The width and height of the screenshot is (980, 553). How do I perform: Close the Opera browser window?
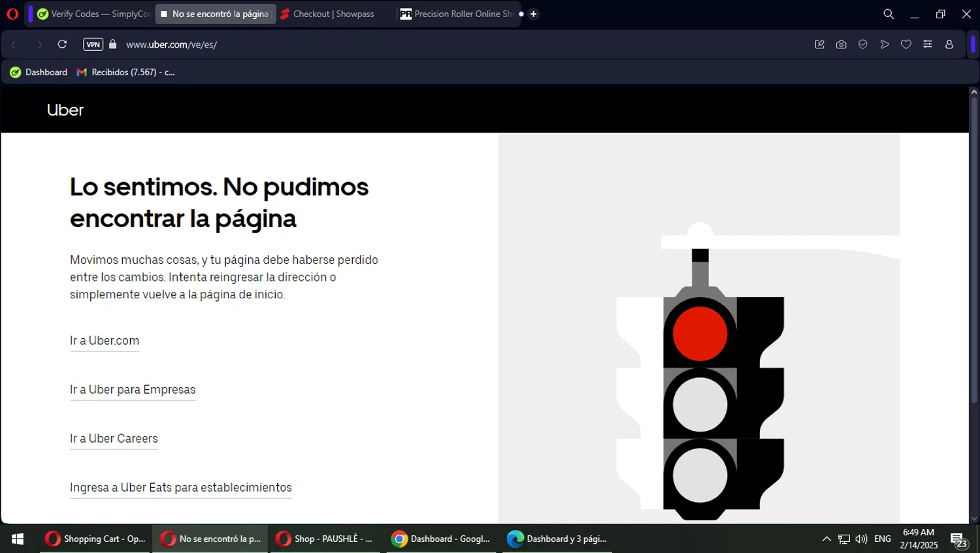tap(967, 14)
